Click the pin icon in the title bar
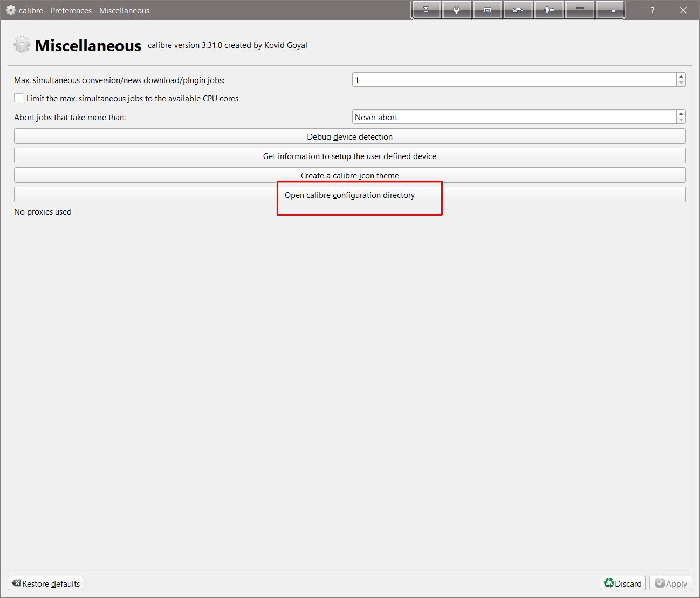The image size is (700, 598). coord(549,10)
